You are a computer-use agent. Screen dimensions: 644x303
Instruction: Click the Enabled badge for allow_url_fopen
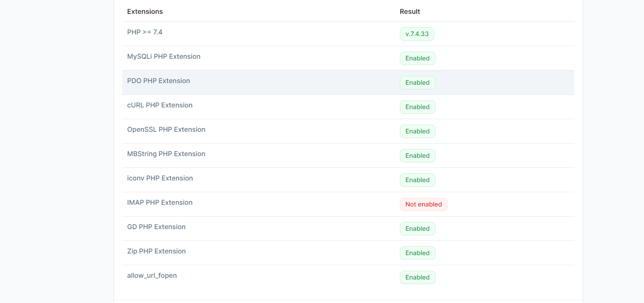tap(417, 277)
